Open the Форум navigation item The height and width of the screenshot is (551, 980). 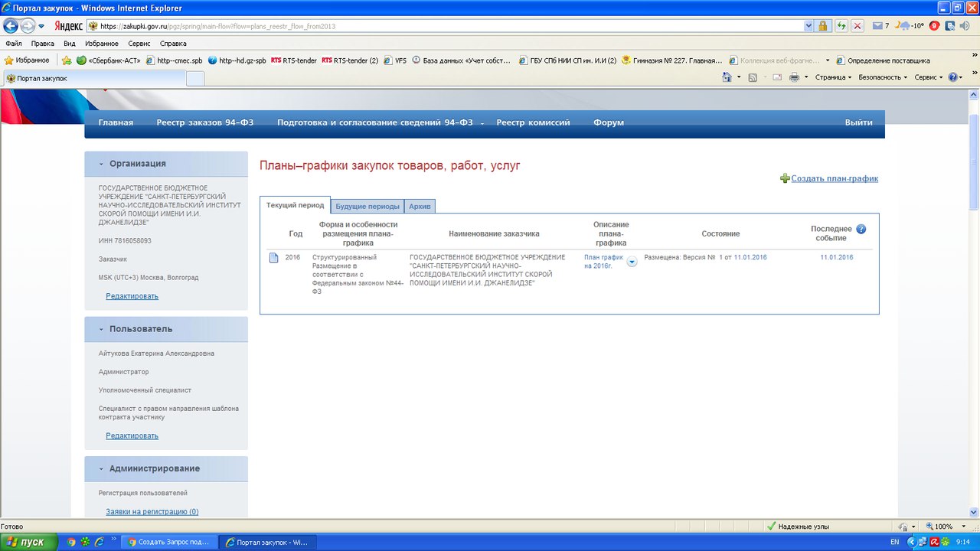coord(609,122)
